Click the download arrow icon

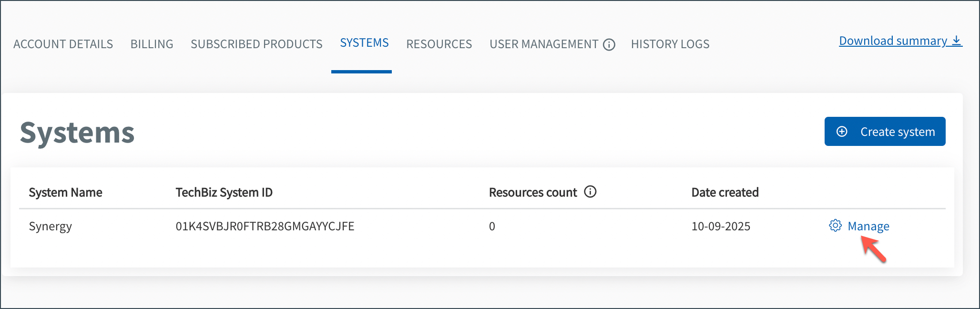pyautogui.click(x=956, y=41)
